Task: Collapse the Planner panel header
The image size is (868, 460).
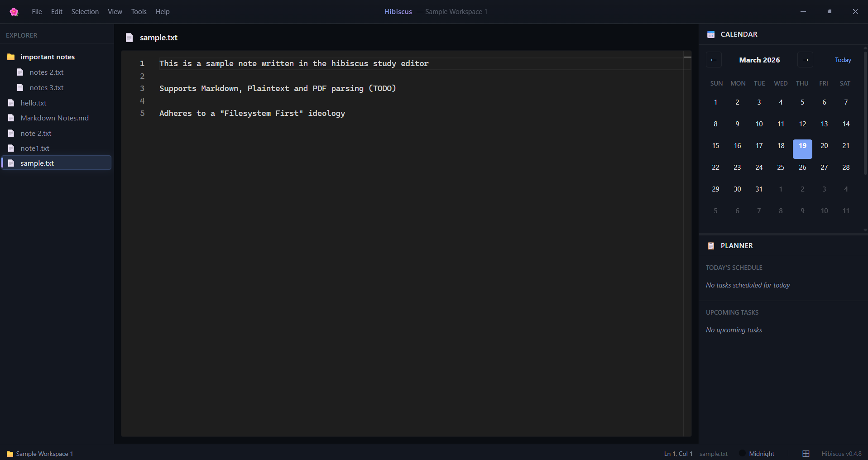Action: coord(736,246)
